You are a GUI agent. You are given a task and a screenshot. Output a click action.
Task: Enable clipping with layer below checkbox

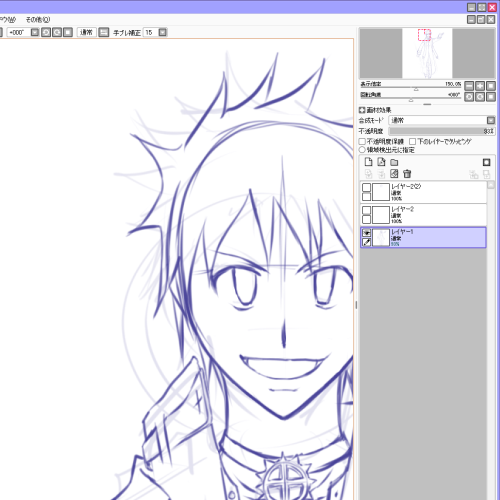(413, 142)
